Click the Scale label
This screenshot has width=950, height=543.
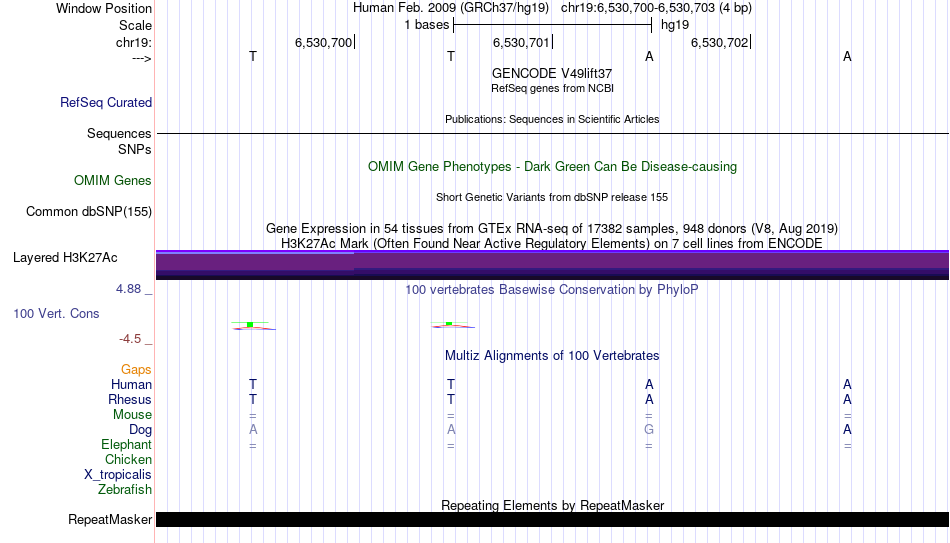pos(135,25)
